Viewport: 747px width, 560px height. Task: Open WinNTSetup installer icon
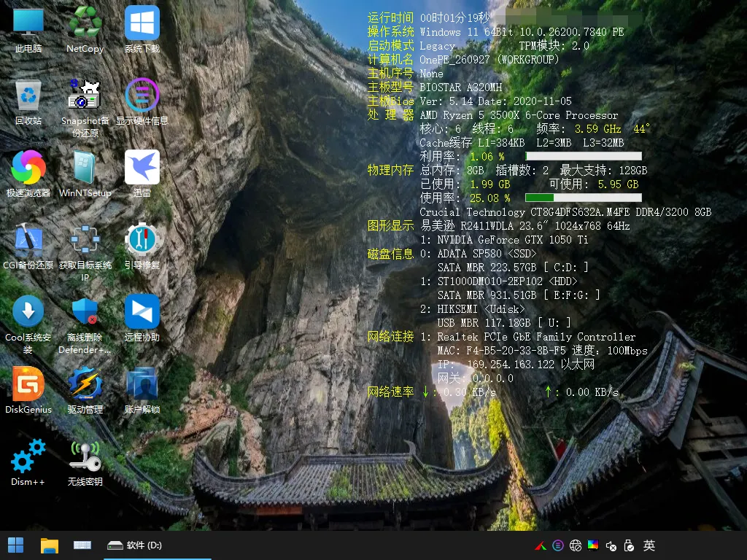click(x=85, y=174)
